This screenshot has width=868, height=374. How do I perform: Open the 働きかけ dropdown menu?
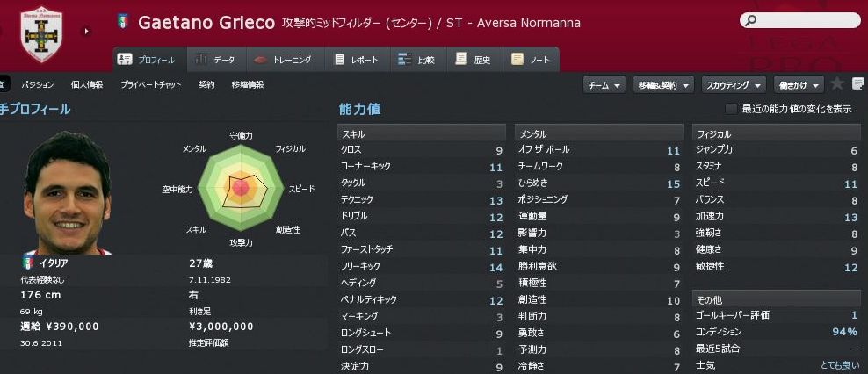(798, 85)
